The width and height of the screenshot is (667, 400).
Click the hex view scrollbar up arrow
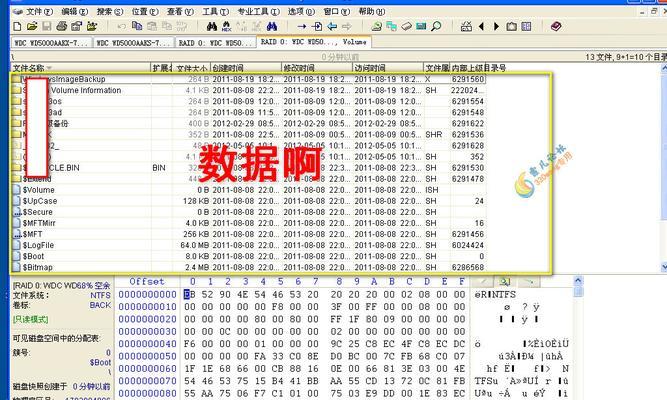coord(578,281)
